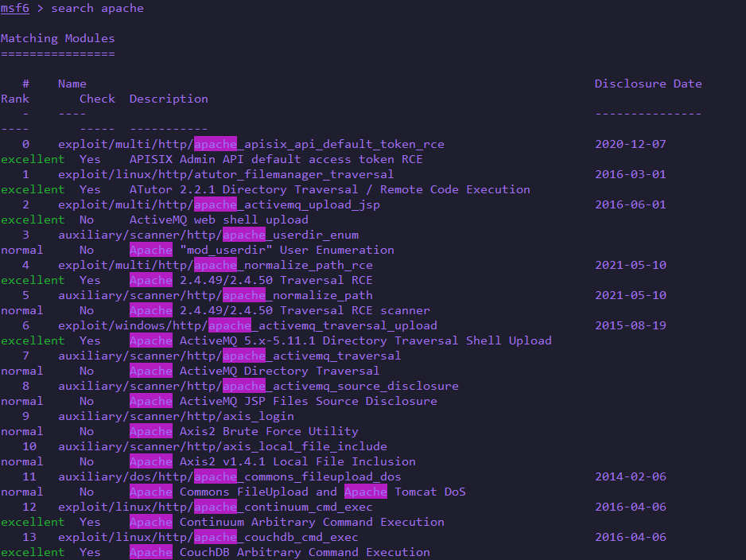Click 'Commons FileUpload and' description text
Screen dimensions: 746x560
(x=258, y=492)
